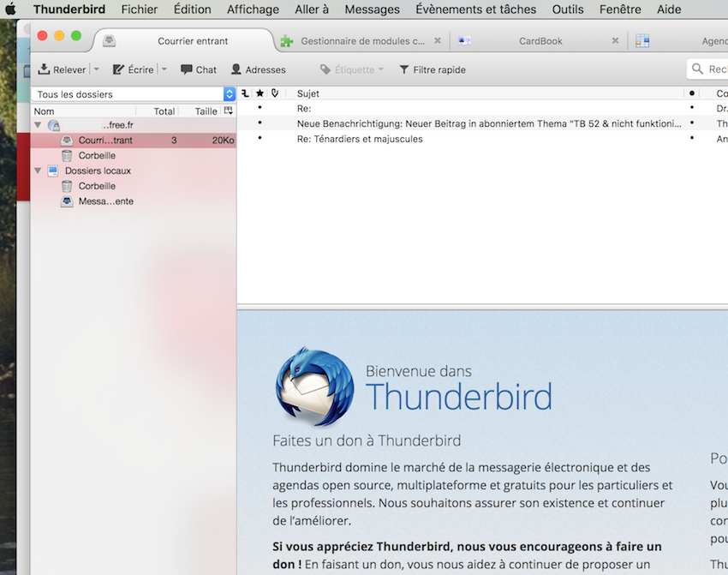Viewport: 728px width, 575px height.
Task: Toggle read status of Re: message
Action: [692, 108]
